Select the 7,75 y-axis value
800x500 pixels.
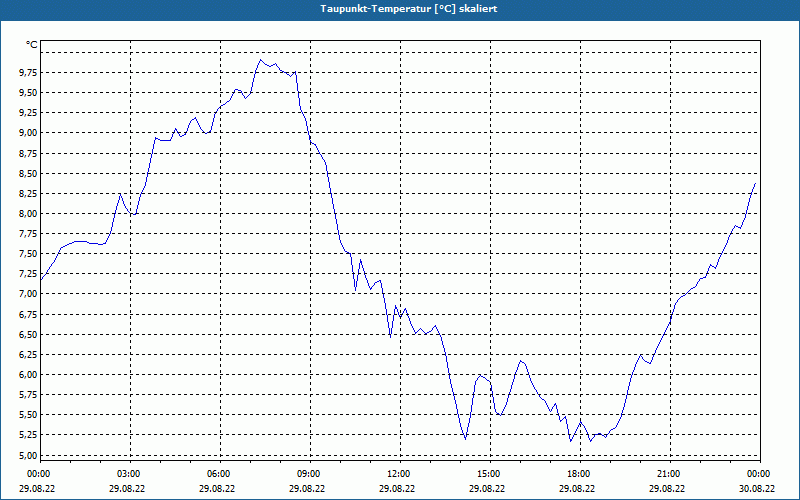(28, 234)
